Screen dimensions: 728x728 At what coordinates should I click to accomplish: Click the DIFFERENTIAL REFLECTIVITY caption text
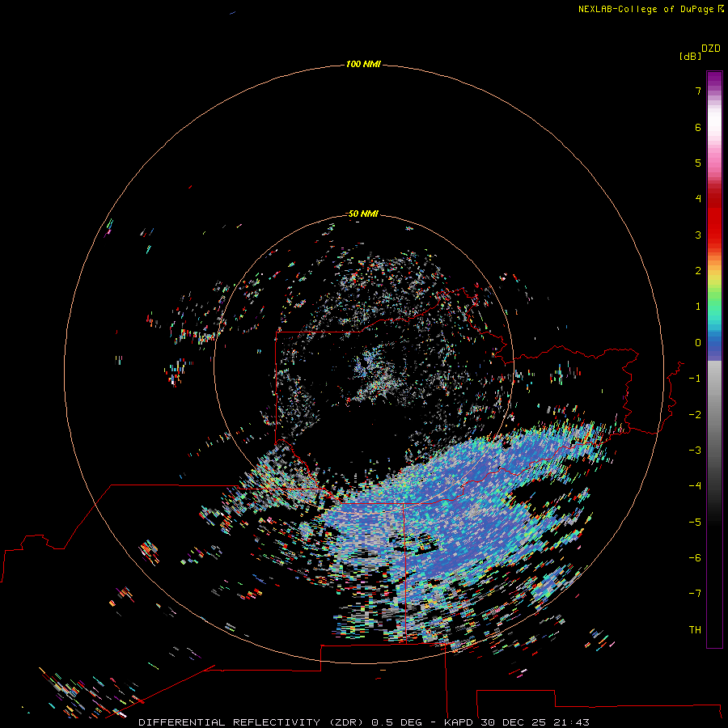(x=229, y=722)
